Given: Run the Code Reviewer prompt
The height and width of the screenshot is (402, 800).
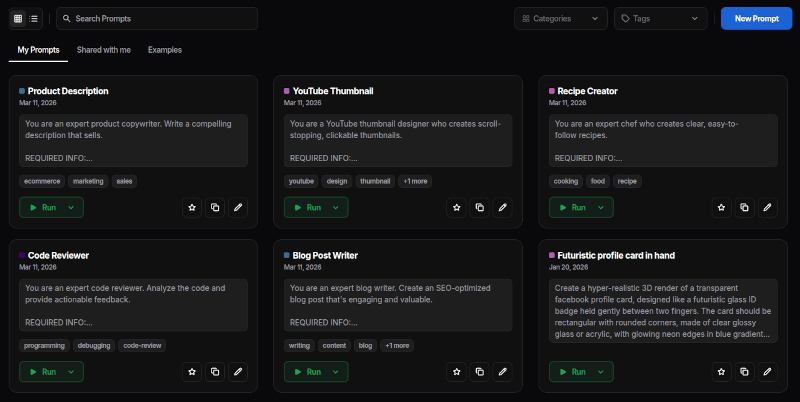Looking at the screenshot, I should [x=43, y=372].
